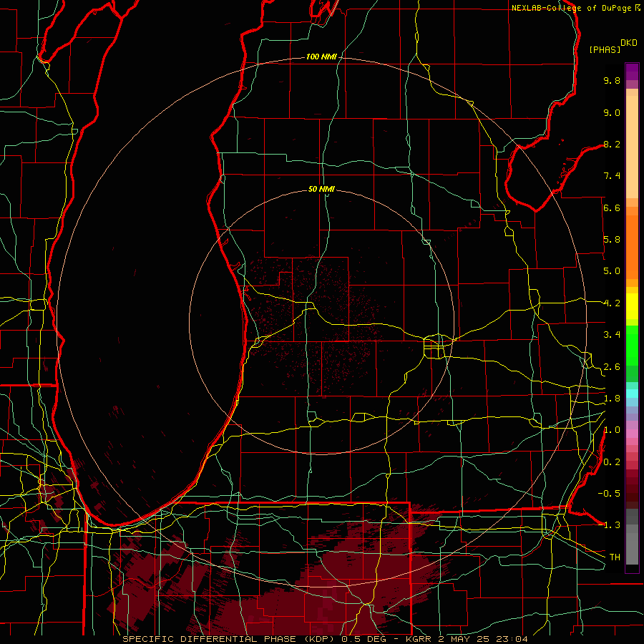
Task: Click the DKD label above the color scale
Action: coord(629,43)
